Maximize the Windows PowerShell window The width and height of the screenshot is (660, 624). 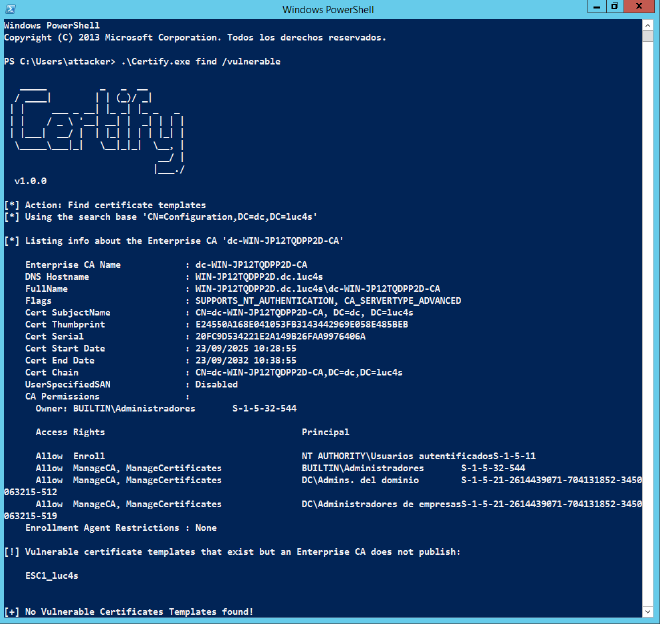(x=613, y=8)
